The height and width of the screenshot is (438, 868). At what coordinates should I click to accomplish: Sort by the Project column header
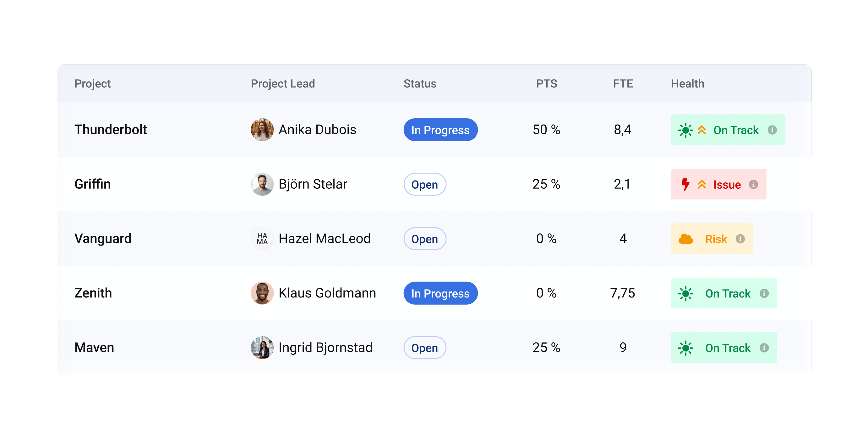click(x=92, y=84)
